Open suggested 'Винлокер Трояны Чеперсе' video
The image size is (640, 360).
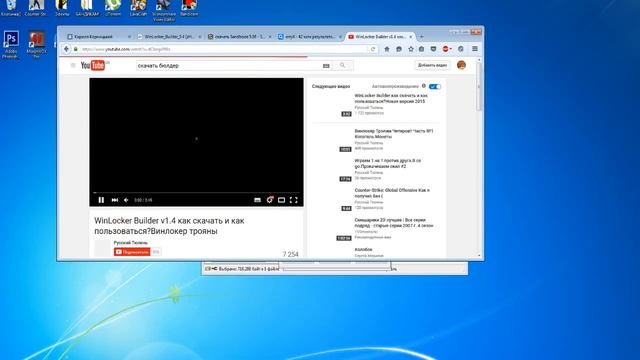[393, 134]
